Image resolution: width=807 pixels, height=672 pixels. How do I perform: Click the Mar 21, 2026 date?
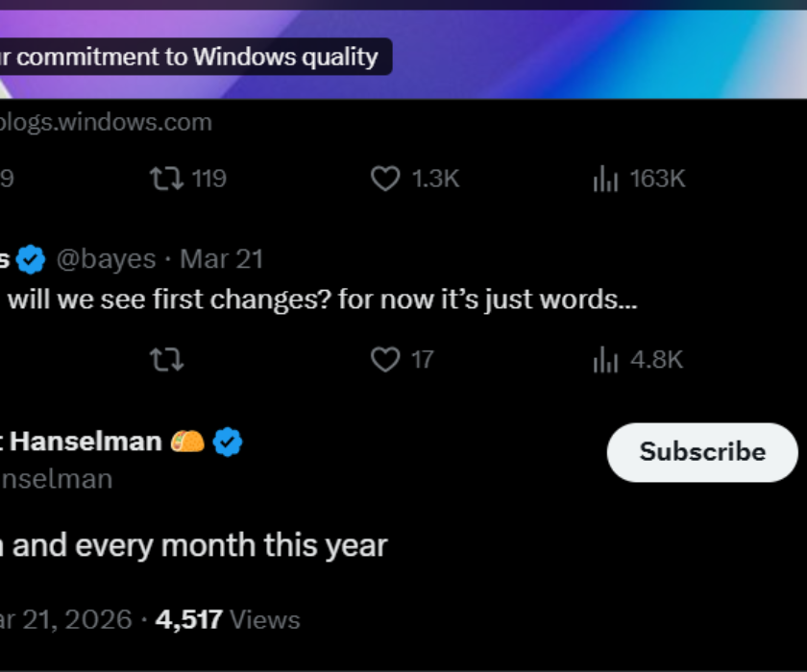point(62,619)
